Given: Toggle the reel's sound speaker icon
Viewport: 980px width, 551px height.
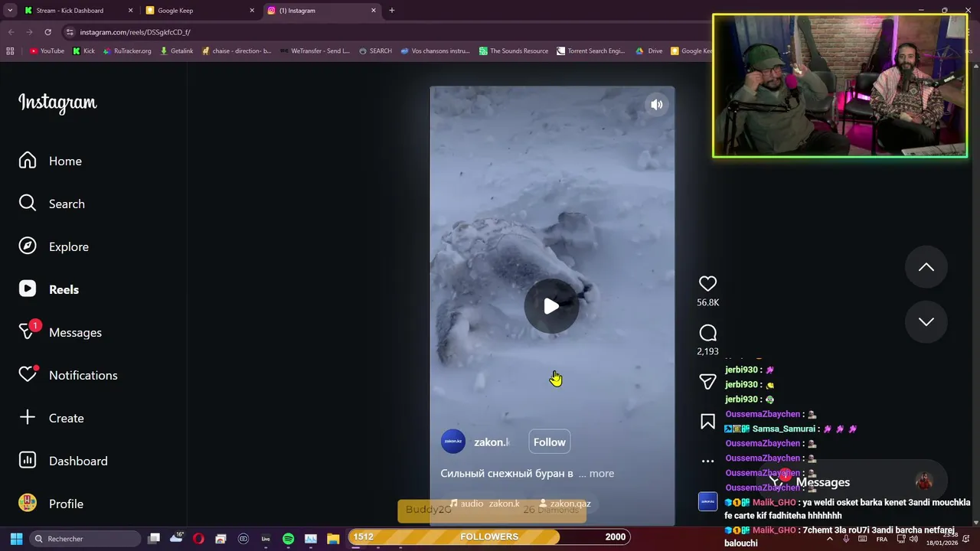Looking at the screenshot, I should pos(657,106).
